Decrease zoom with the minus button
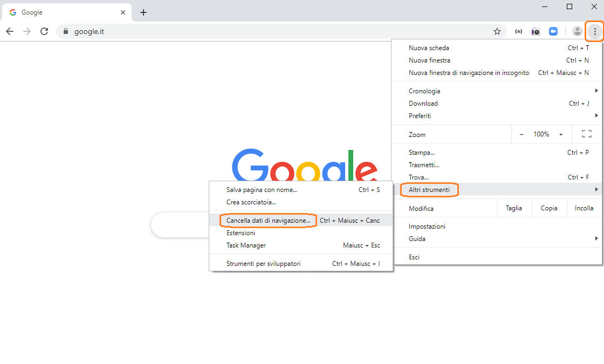Image resolution: width=604 pixels, height=364 pixels. tap(521, 134)
